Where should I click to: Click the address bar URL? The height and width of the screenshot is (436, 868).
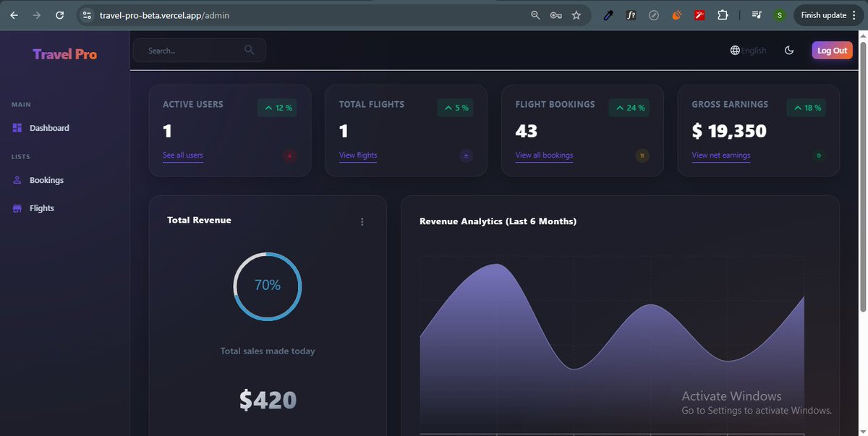pyautogui.click(x=164, y=14)
